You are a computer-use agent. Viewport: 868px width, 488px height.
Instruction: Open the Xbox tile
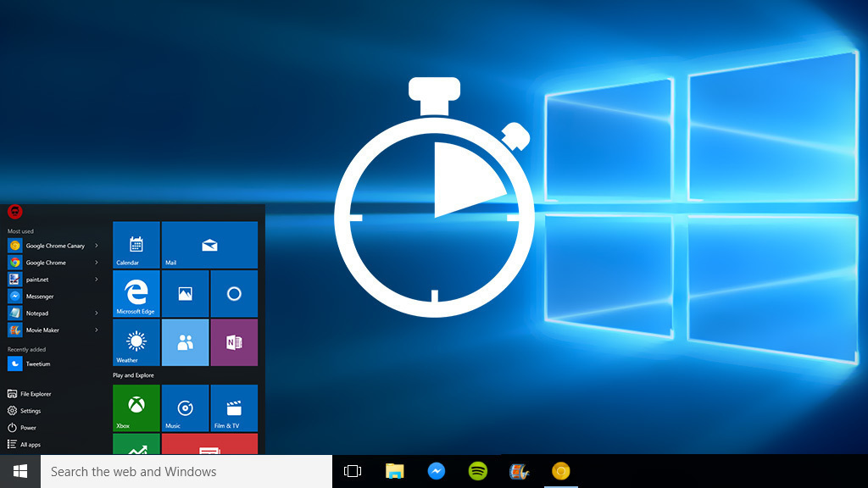(135, 408)
